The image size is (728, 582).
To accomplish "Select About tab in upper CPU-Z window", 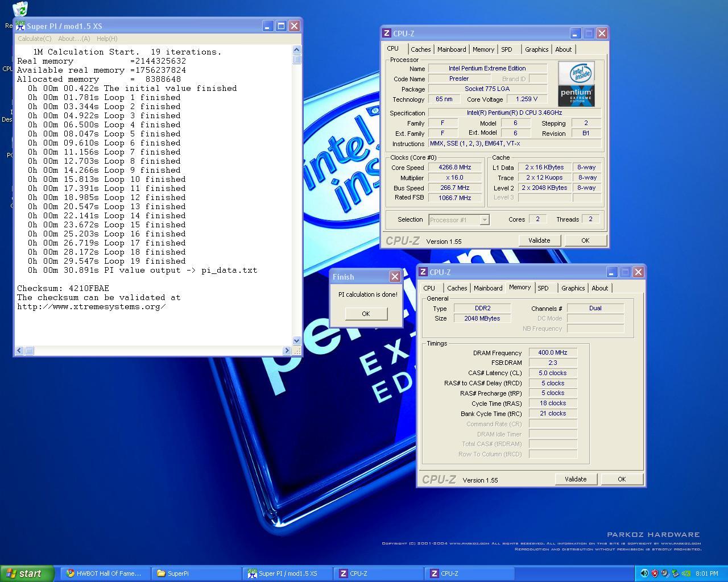I will (563, 49).
